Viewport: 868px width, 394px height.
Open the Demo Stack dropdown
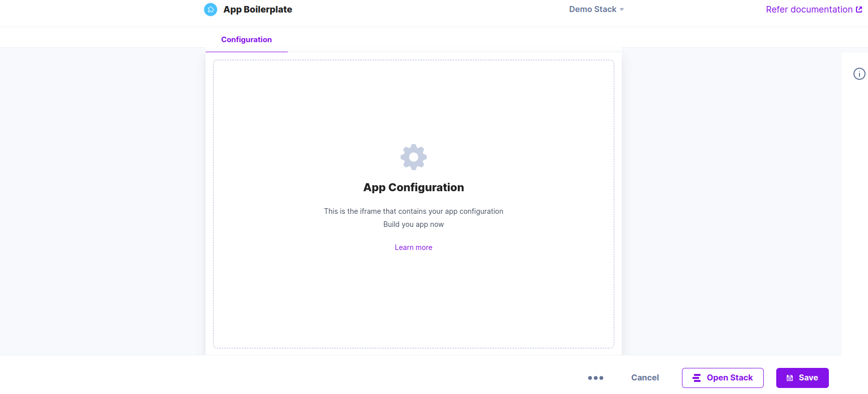click(x=596, y=10)
